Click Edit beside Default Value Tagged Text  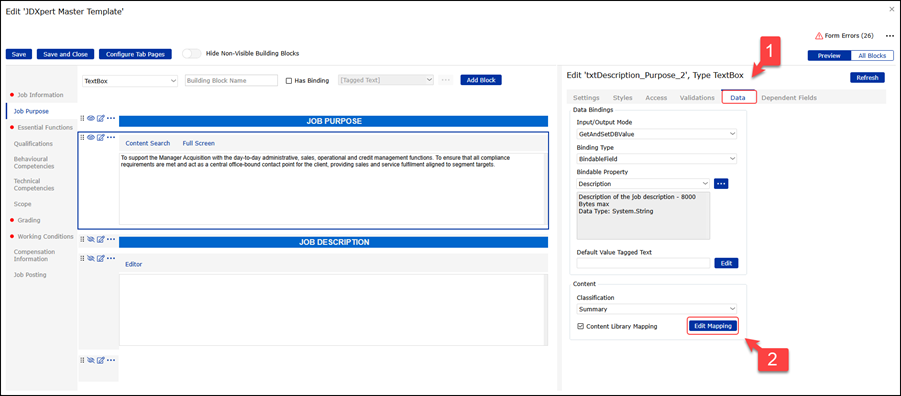click(x=726, y=263)
